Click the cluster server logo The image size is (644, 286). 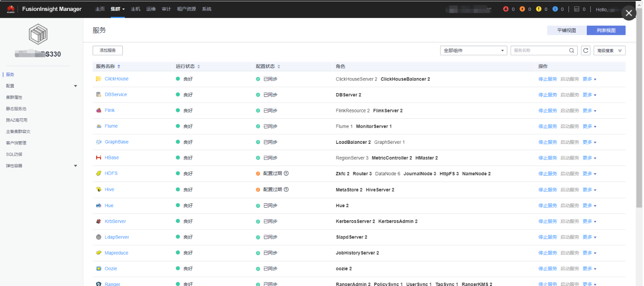point(38,35)
